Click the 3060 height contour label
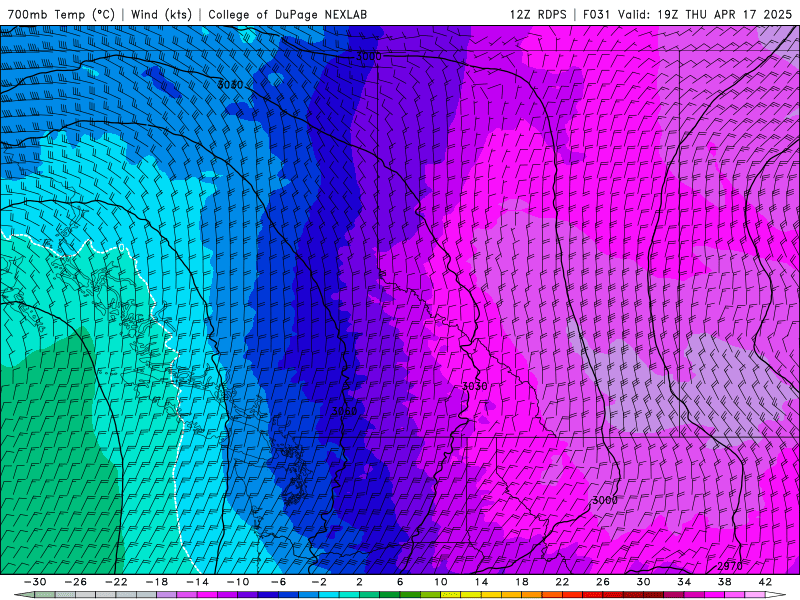Image resolution: width=800 pixels, height=600 pixels. tap(344, 411)
